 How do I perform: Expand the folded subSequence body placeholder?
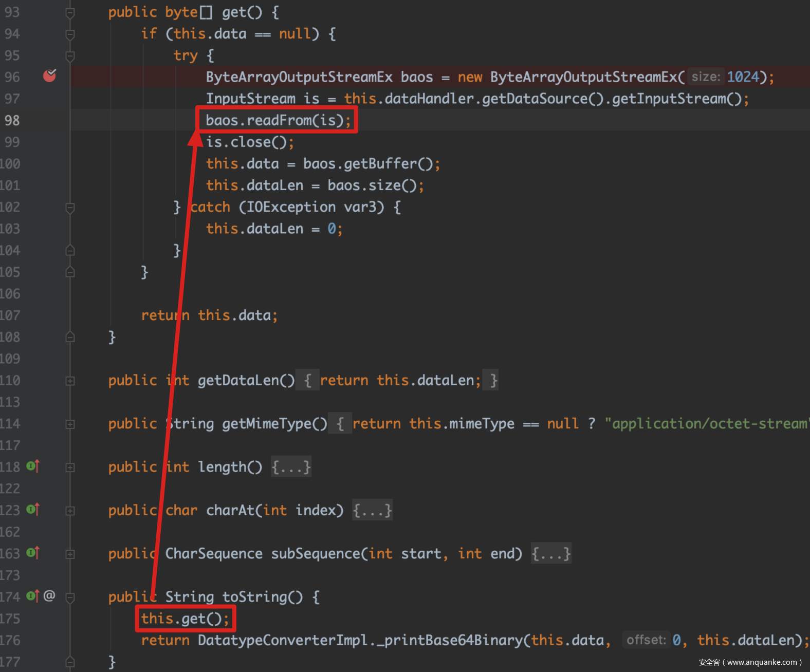(551, 553)
